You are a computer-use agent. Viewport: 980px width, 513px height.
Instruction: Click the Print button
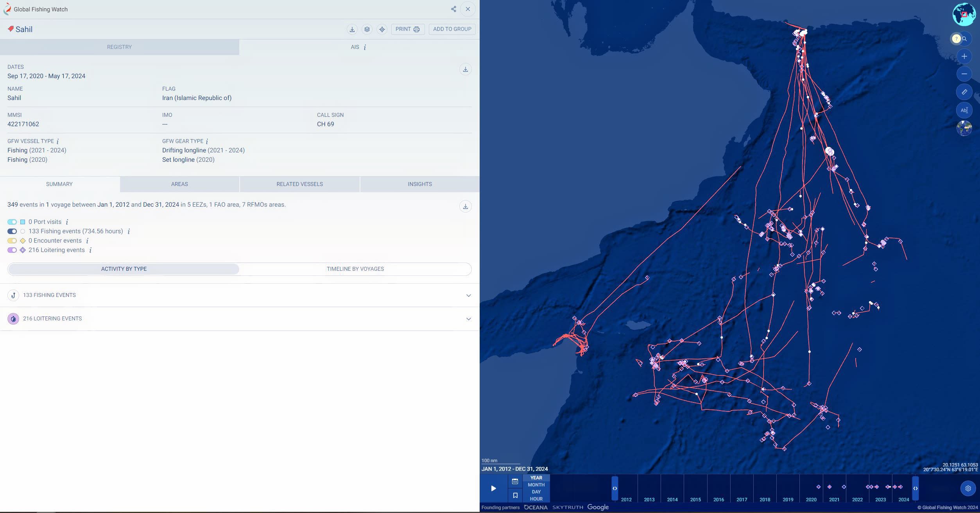407,29
